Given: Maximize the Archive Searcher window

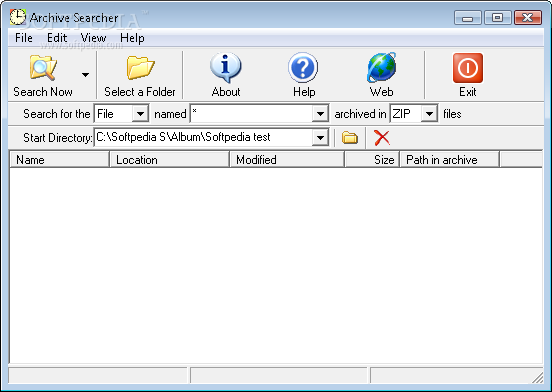Looking at the screenshot, I should [x=497, y=18].
